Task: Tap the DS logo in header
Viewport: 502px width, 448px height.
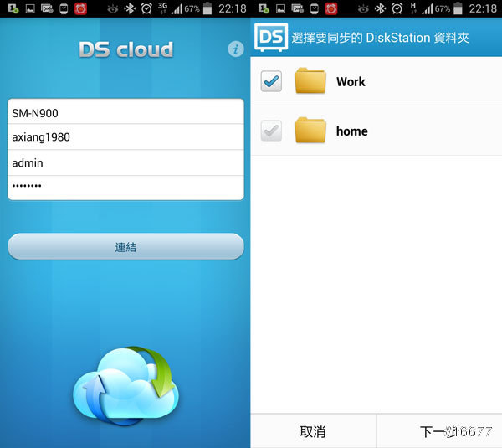Action: pos(271,37)
